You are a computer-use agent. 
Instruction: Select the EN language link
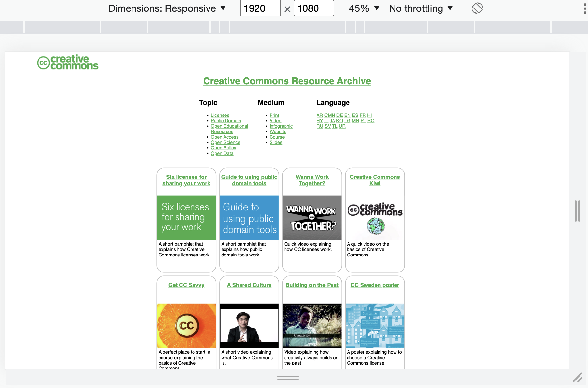tap(348, 115)
